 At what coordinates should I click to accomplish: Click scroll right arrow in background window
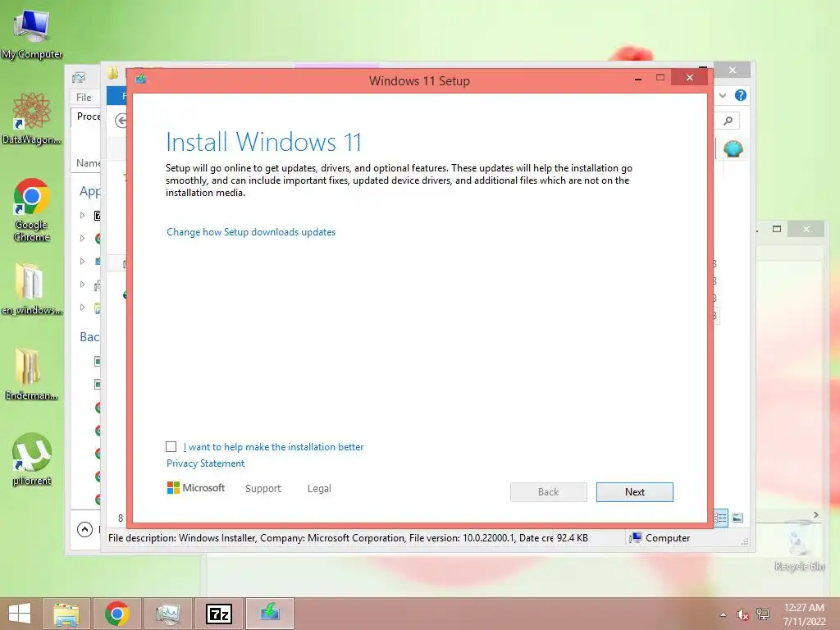click(816, 515)
